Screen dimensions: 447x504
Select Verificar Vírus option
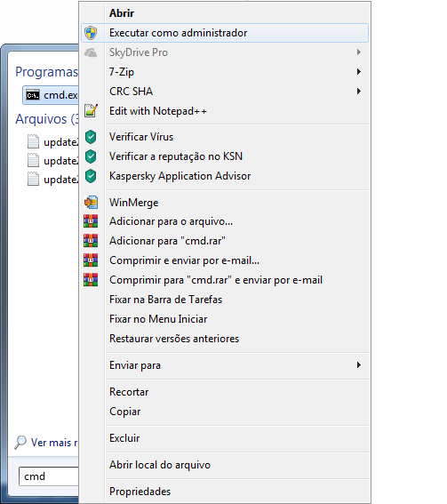225,137
